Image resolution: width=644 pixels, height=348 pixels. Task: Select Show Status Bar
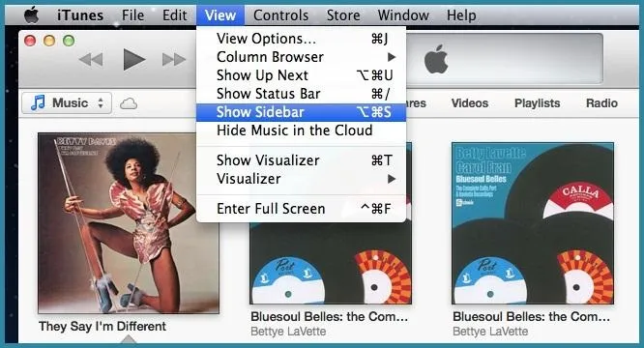301,94
